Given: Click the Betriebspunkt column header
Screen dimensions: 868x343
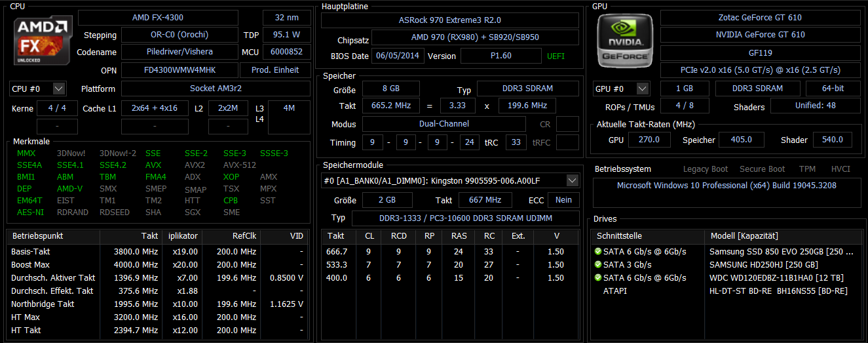Looking at the screenshot, I should point(53,235).
